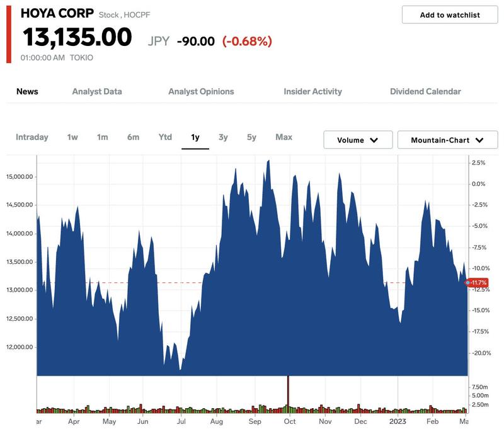Click the JPY currency label
Image resolution: width=504 pixels, height=439 pixels.
click(x=159, y=42)
